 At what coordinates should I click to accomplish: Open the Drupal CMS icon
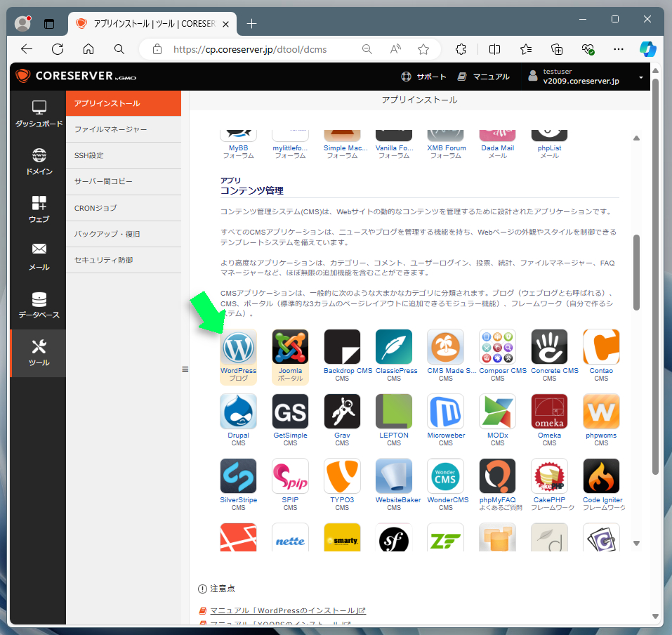[238, 412]
